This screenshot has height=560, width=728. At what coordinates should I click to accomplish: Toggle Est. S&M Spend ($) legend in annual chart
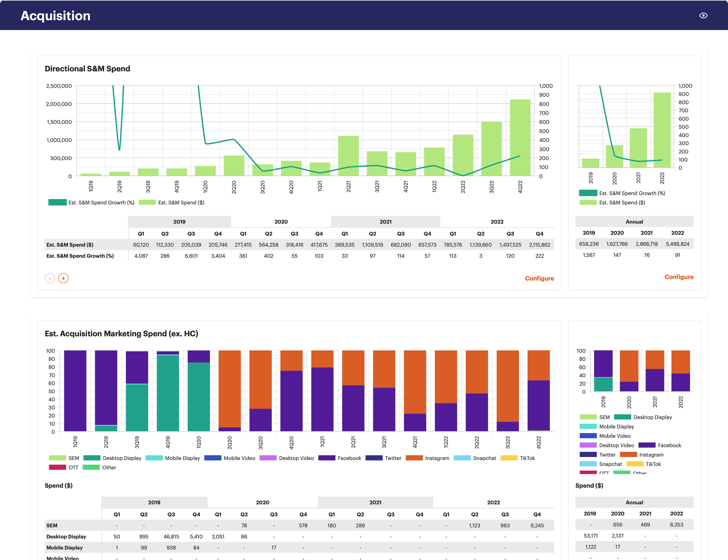point(612,203)
